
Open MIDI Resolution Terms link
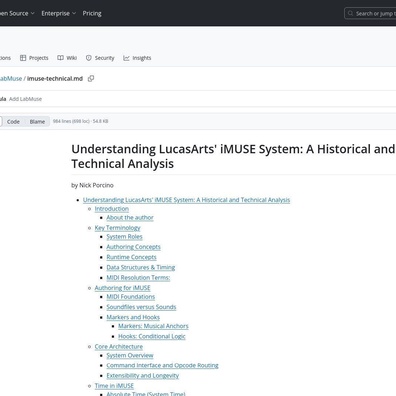[138, 278]
